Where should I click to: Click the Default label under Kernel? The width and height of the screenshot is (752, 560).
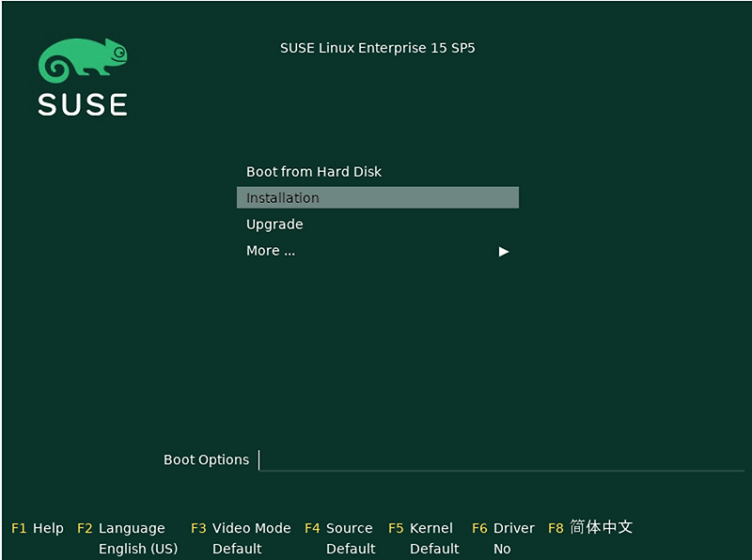coord(434,549)
